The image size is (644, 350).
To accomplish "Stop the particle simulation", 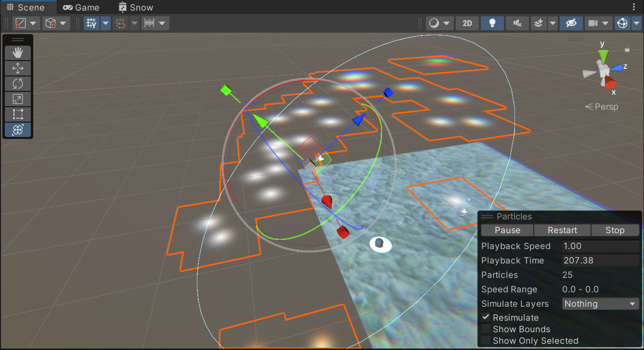I will point(615,230).
